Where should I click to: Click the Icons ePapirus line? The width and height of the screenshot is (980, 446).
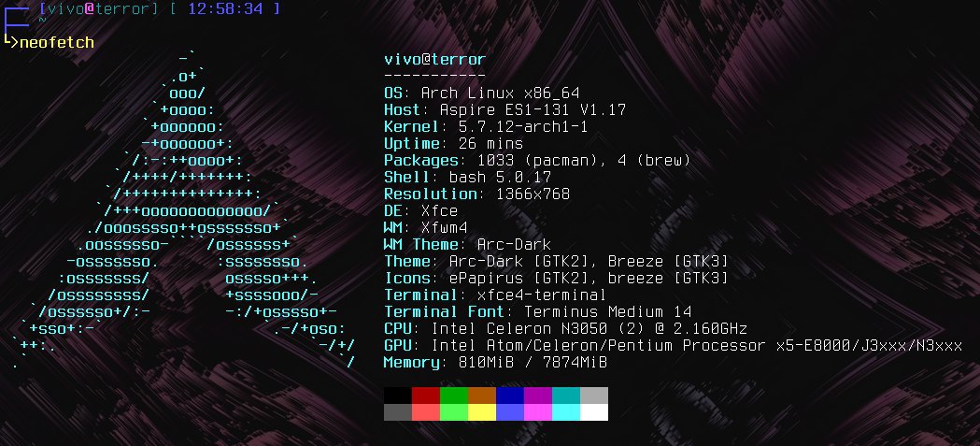click(x=556, y=279)
